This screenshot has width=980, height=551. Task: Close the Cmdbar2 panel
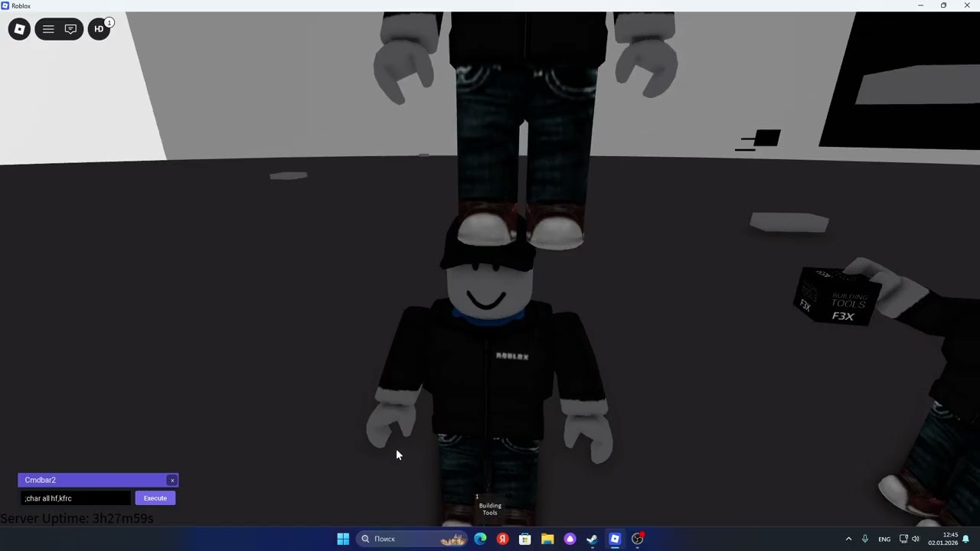tap(172, 480)
